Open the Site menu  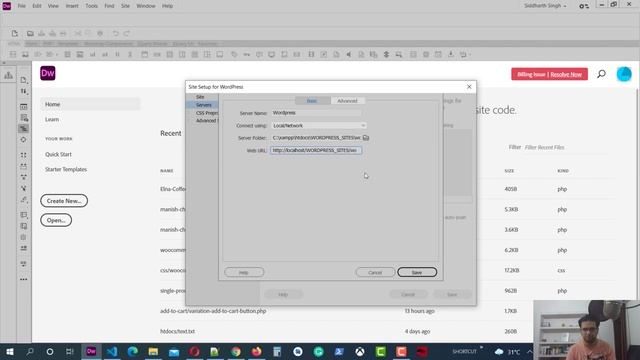[x=125, y=6]
